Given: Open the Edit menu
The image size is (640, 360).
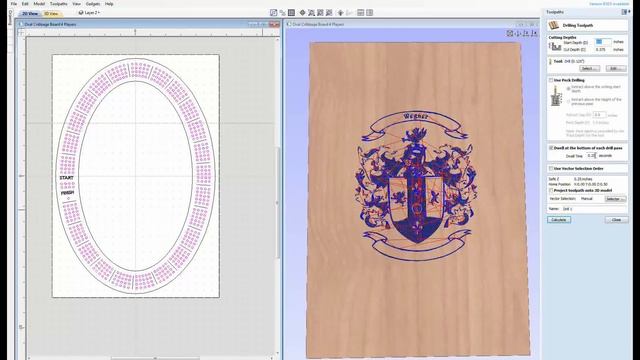Looking at the screenshot, I should (x=25, y=4).
